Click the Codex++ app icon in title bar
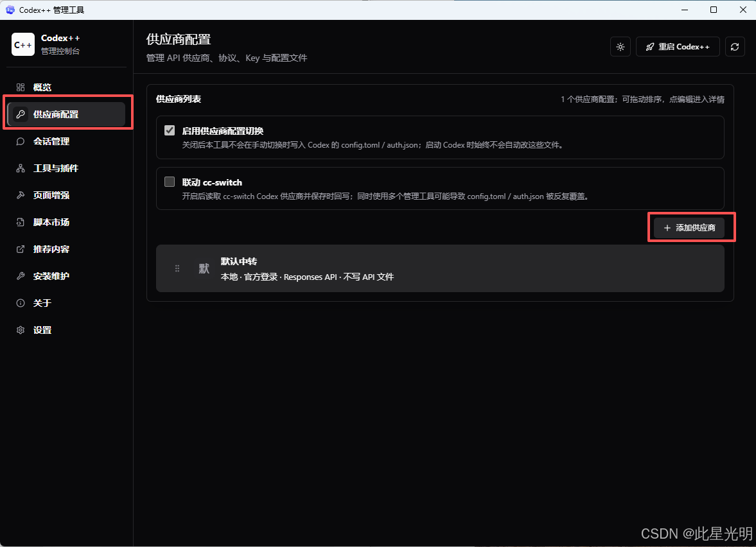Image resolution: width=756 pixels, height=547 pixels. tap(10, 10)
